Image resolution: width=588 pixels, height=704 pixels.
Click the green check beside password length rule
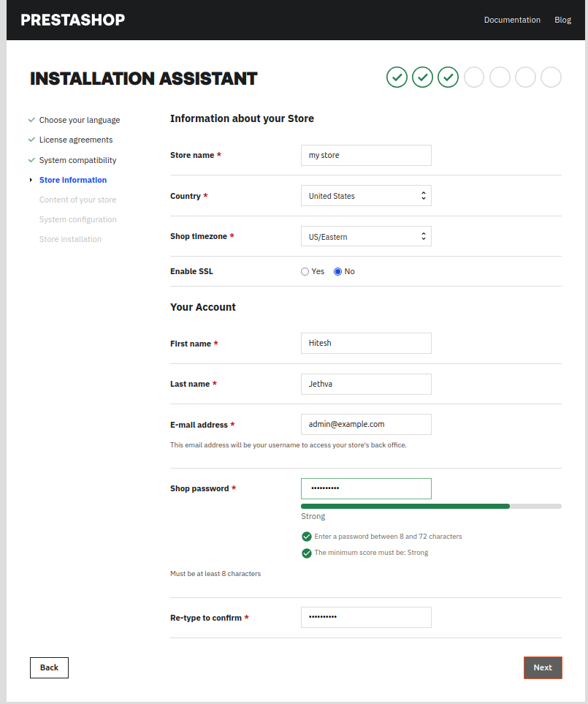click(307, 537)
